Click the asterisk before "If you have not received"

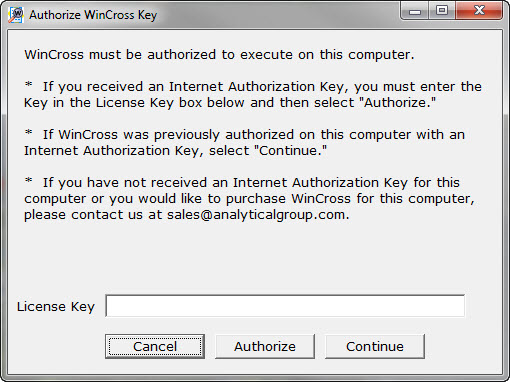(29, 181)
